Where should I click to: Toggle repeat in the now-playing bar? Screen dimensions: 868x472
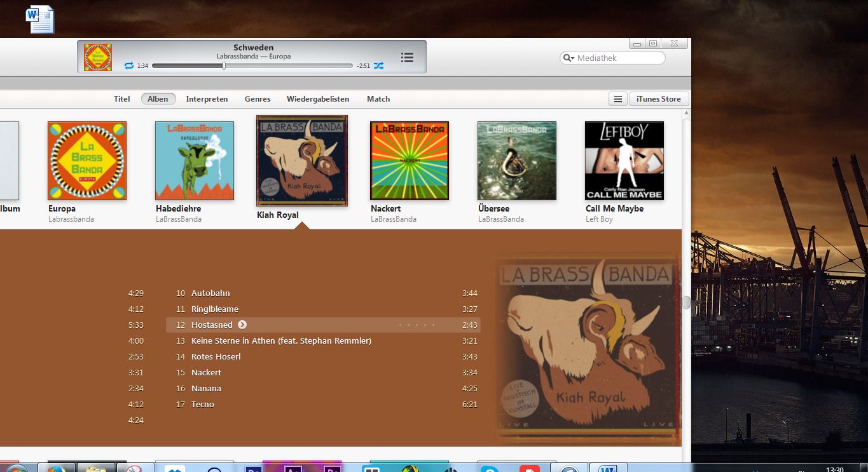click(x=129, y=66)
